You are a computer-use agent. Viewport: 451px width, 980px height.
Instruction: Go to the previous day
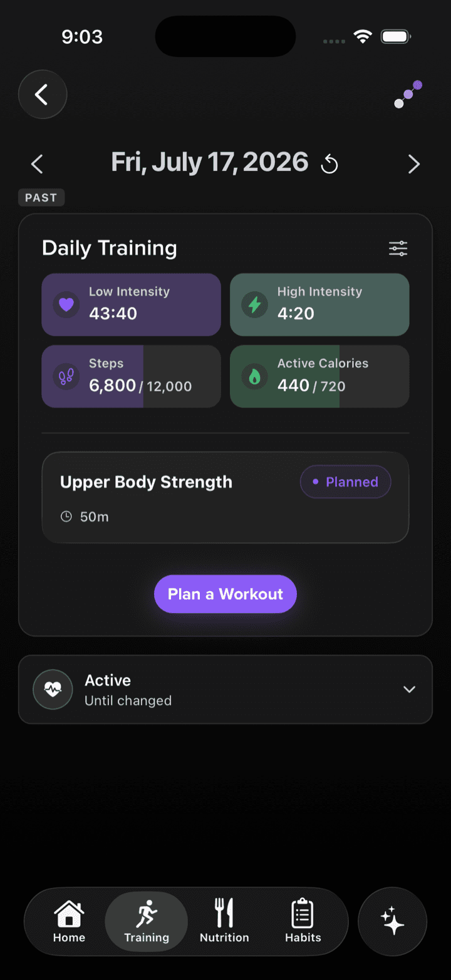[37, 164]
